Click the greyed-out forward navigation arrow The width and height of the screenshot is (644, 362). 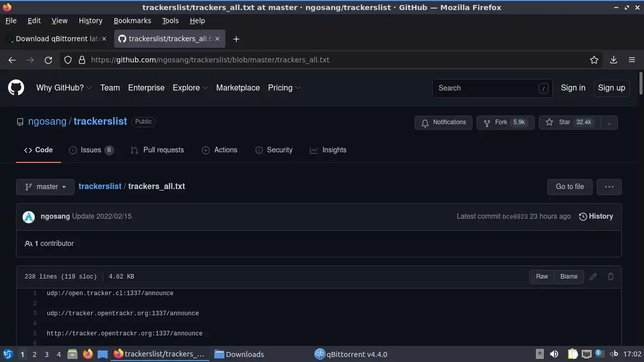[x=30, y=60]
